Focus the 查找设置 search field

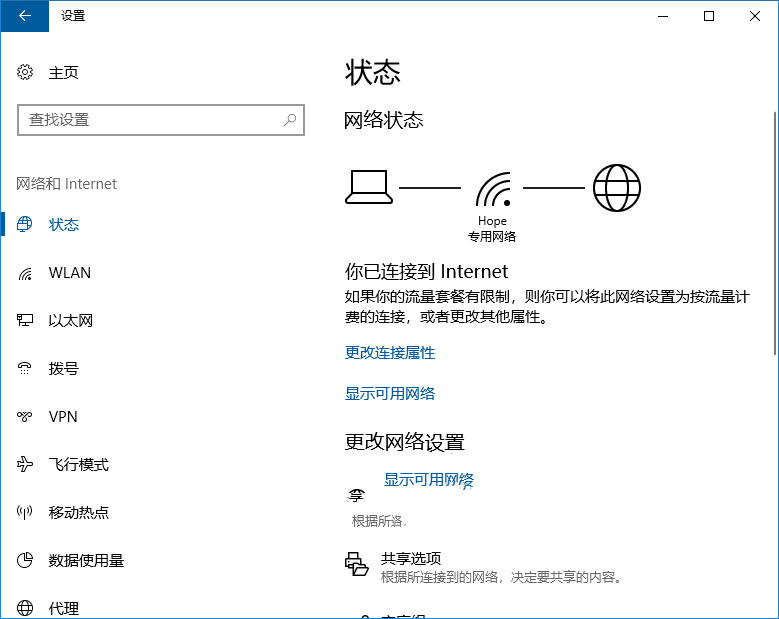click(x=160, y=120)
